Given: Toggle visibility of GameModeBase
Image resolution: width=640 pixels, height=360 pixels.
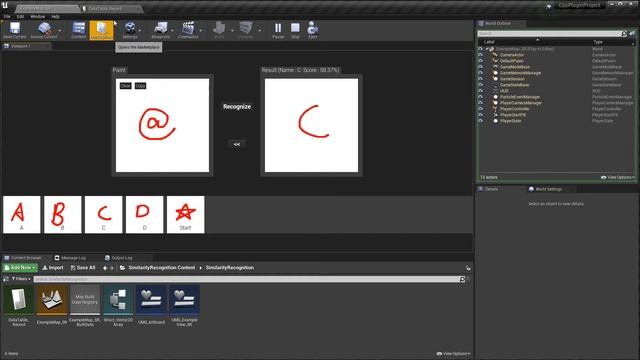Looking at the screenshot, I should 480,67.
